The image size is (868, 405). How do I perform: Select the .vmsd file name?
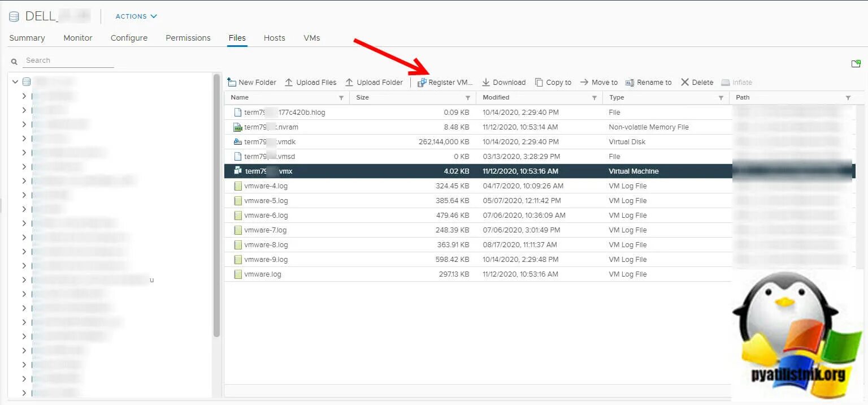[x=270, y=157]
